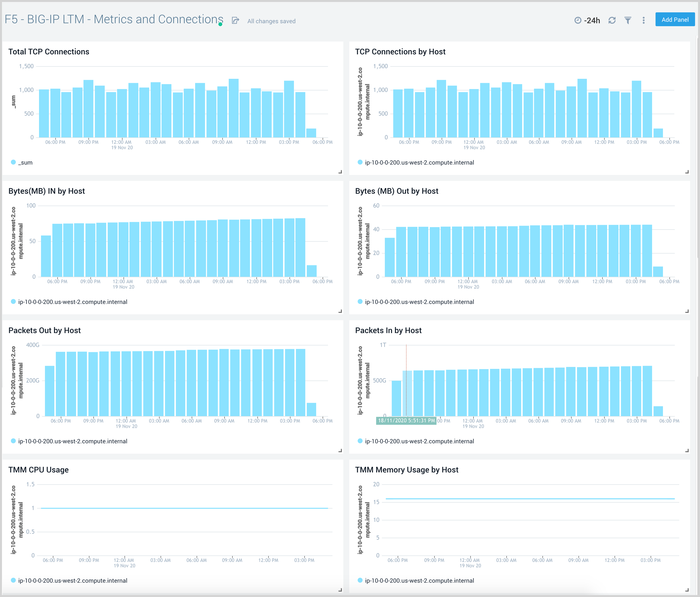700x597 pixels.
Task: Click the TMM CPU Usage flat line at 1
Action: pyautogui.click(x=185, y=508)
